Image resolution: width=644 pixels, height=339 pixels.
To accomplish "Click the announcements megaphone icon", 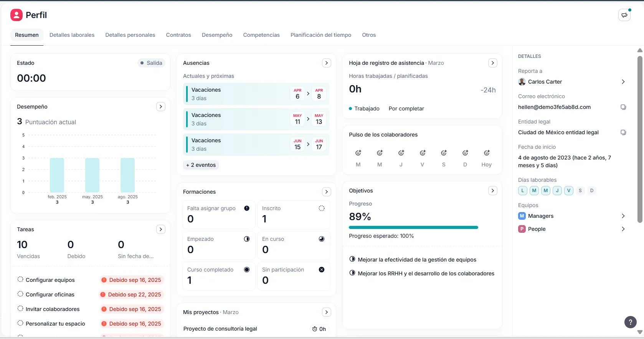I will tap(624, 15).
